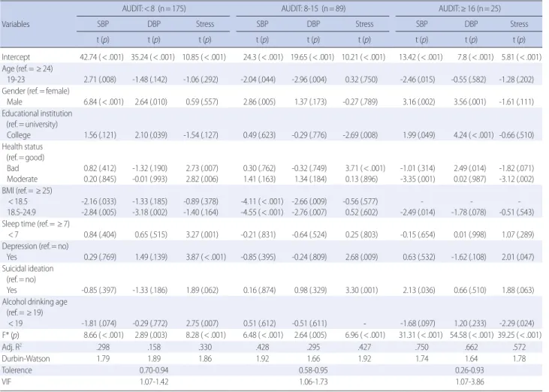Select the 'Educational institution' label
This screenshot has height=392, width=549.
point(37,113)
